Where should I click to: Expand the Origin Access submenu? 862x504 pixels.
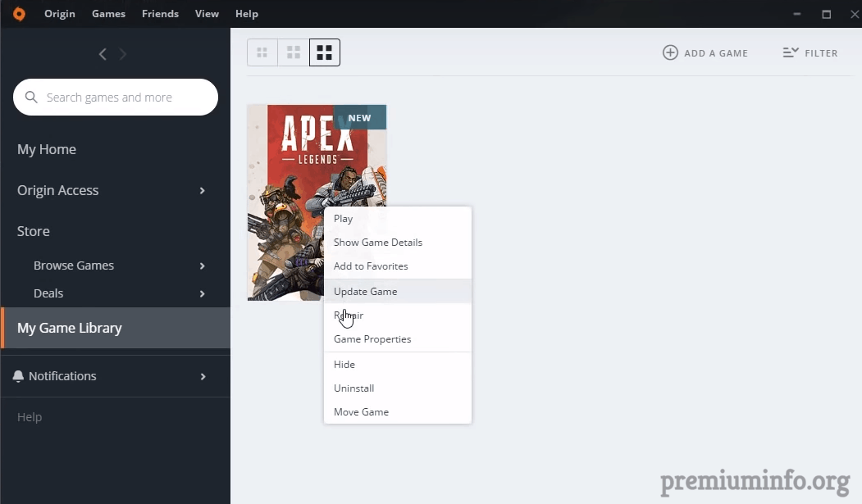[x=203, y=190]
